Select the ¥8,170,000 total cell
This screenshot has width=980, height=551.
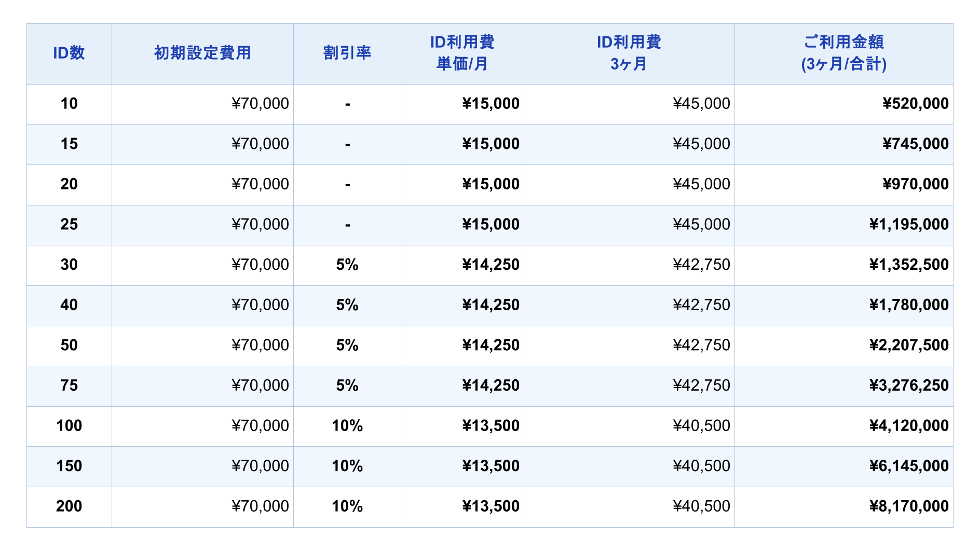[908, 506]
